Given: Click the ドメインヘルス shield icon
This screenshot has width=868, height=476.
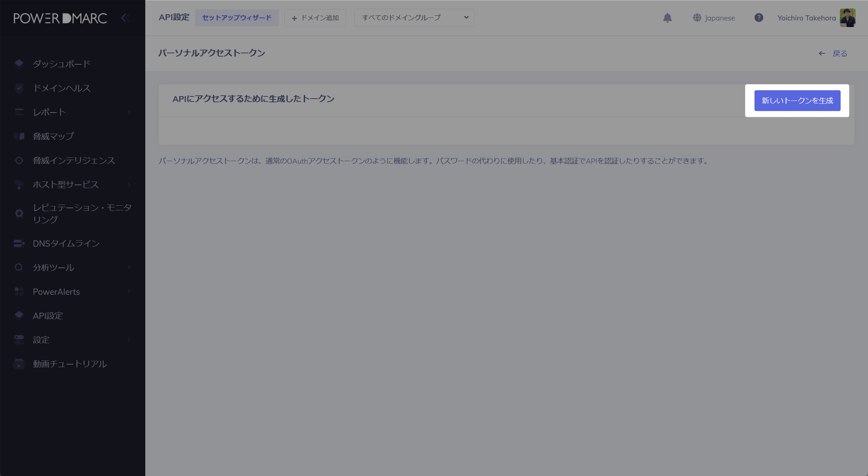Looking at the screenshot, I should click(x=19, y=88).
